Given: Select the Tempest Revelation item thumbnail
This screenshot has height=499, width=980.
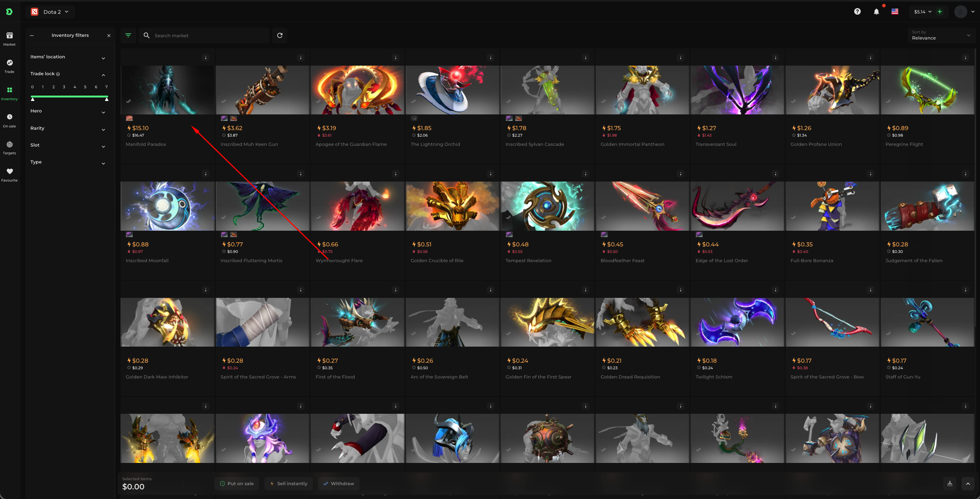Looking at the screenshot, I should [x=547, y=206].
